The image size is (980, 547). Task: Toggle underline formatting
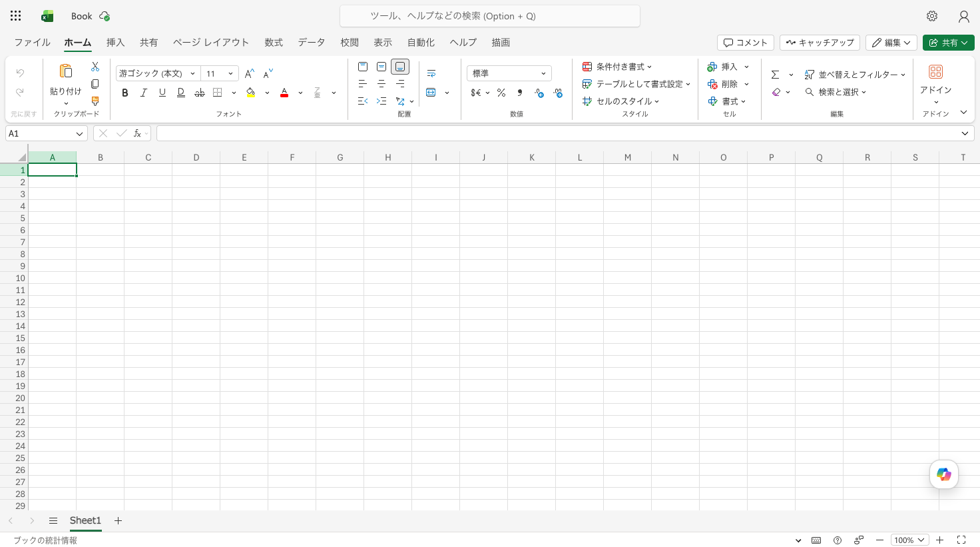point(162,93)
